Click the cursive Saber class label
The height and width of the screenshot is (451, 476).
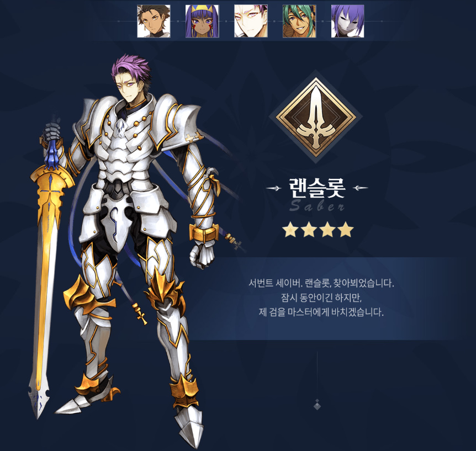pos(317,206)
